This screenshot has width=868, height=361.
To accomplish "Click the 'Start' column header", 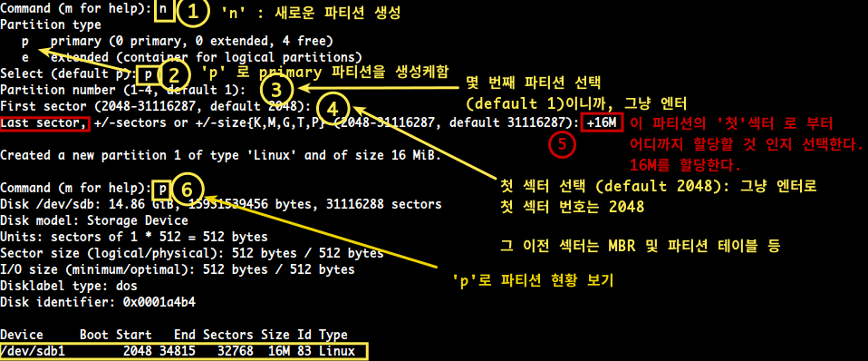I will point(134,335).
